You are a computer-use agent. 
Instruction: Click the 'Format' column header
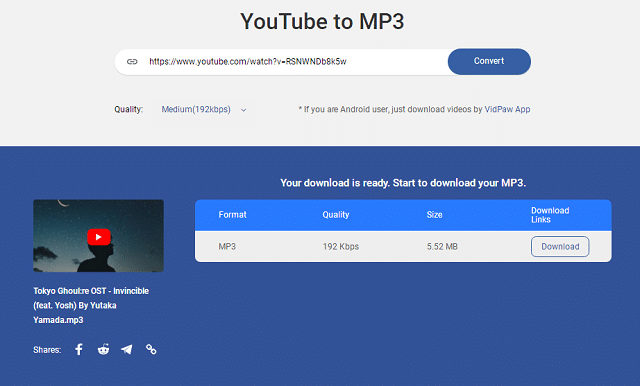tap(232, 215)
